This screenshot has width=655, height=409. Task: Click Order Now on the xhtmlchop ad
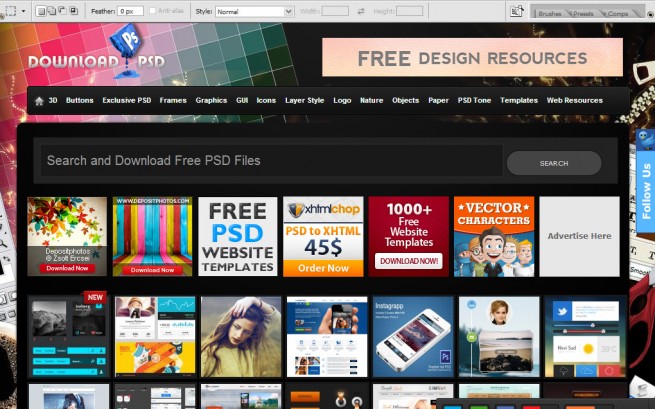point(323,268)
